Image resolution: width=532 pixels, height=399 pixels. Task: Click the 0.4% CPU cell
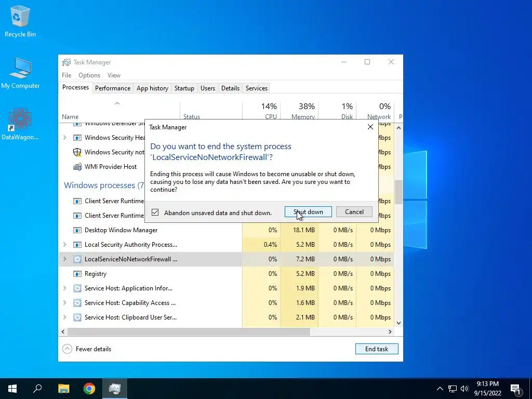(270, 245)
